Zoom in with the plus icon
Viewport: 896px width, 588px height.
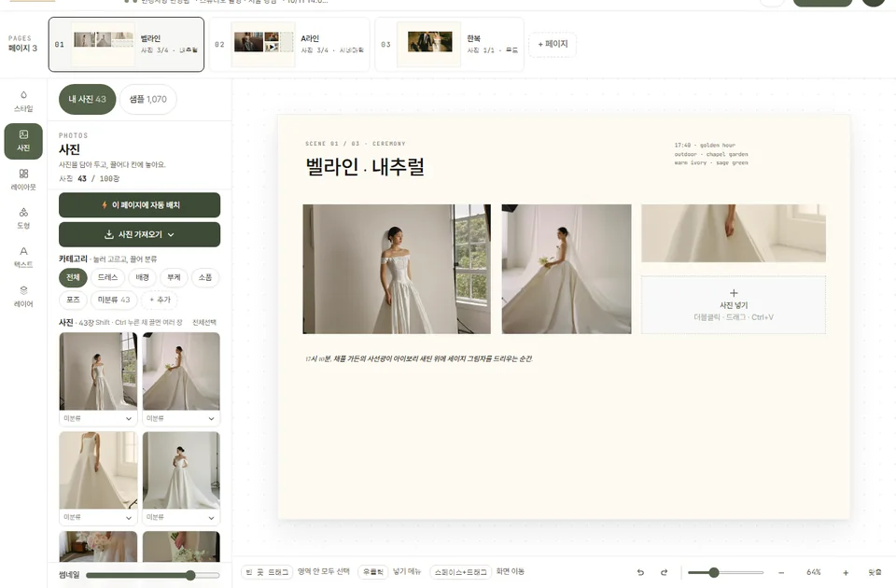tap(846, 572)
